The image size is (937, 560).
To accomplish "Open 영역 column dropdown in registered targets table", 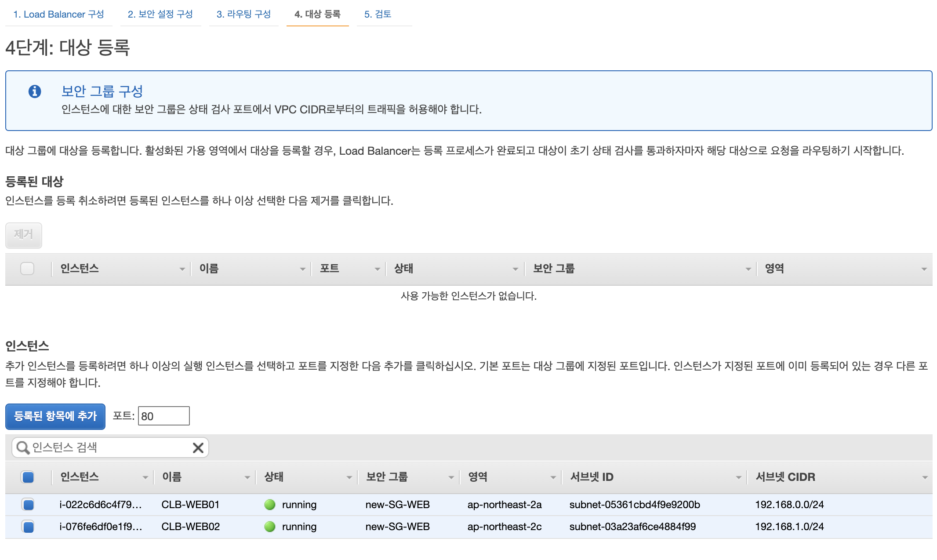I will point(924,269).
